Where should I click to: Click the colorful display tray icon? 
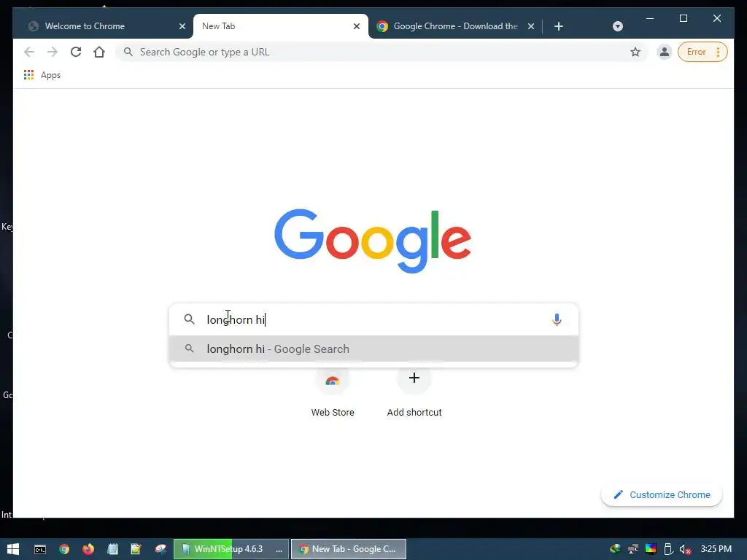(650, 549)
